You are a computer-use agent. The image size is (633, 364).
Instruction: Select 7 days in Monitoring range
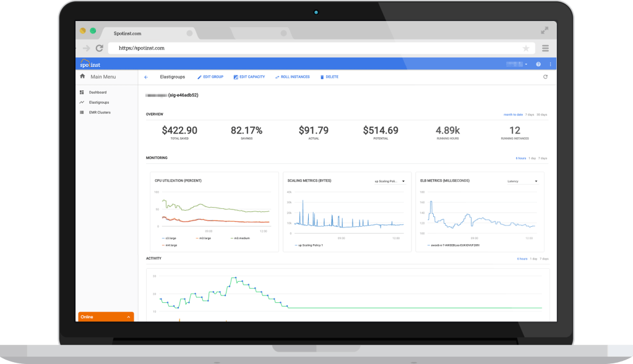(x=543, y=158)
